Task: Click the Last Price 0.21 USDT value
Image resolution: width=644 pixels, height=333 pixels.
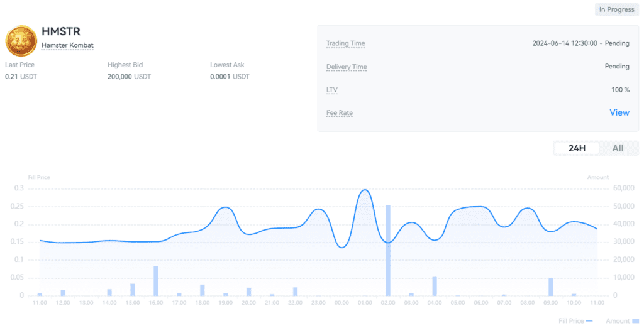Action: (x=20, y=77)
